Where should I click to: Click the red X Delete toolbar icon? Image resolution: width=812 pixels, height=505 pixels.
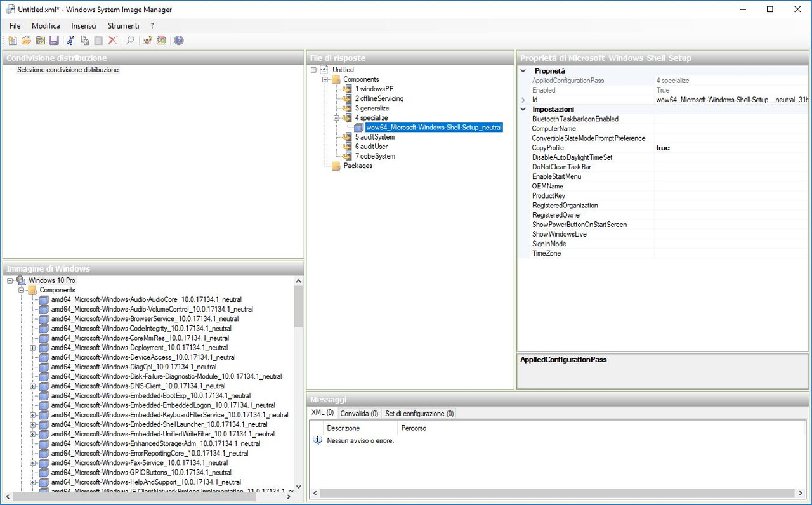112,41
